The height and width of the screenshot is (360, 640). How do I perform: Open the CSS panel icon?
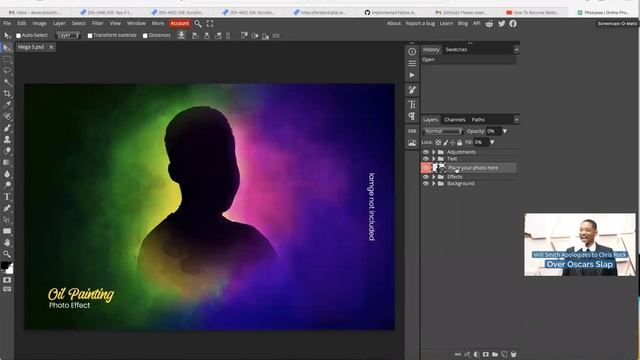[x=412, y=131]
